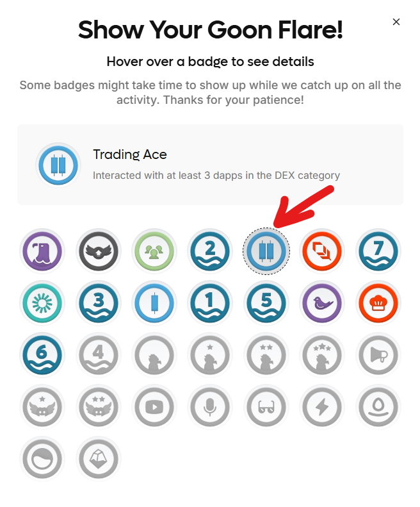This screenshot has width=420, height=507.
Task: Click the grayed-out crystal gem badge
Action: point(99,458)
